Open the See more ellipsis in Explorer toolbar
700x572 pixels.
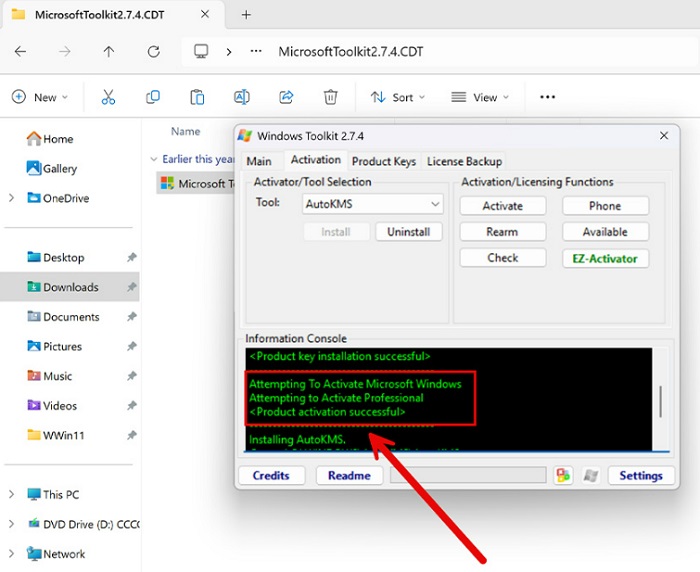pos(547,97)
